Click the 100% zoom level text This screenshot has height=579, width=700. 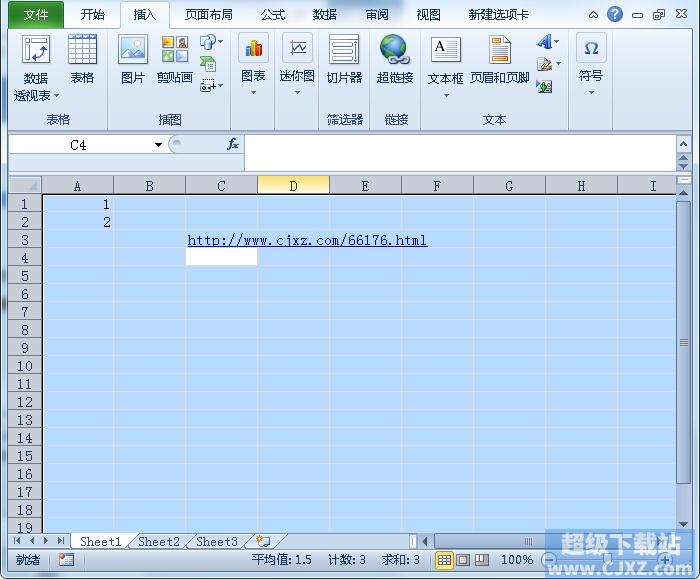pyautogui.click(x=517, y=559)
